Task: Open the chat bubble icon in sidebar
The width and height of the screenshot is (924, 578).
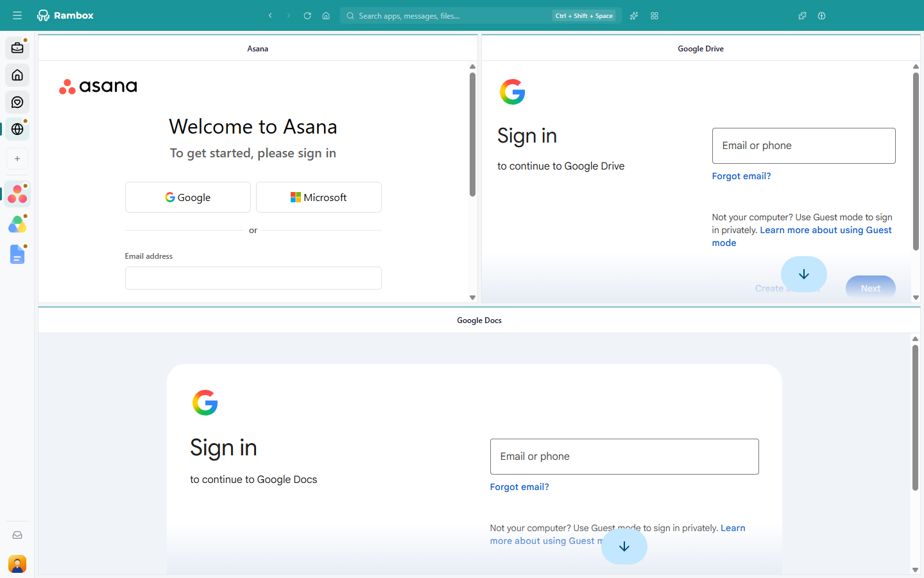Action: [17, 102]
